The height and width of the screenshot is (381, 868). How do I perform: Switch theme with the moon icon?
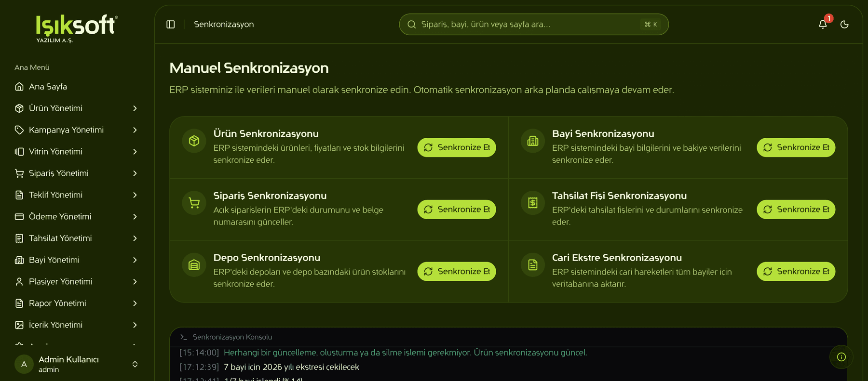(x=844, y=25)
